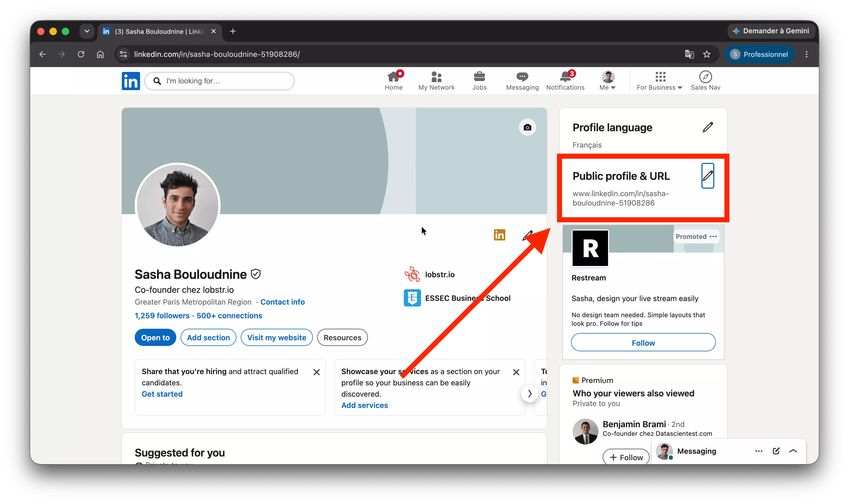Open Chrome tab search chevron
Viewport: 849px width, 504px height.
pyautogui.click(x=87, y=31)
